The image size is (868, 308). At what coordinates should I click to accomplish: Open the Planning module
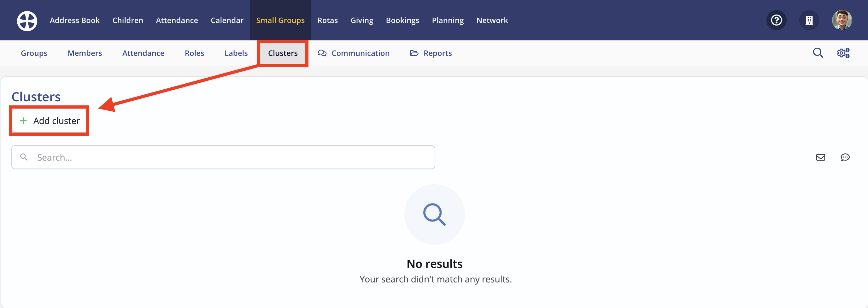point(448,20)
